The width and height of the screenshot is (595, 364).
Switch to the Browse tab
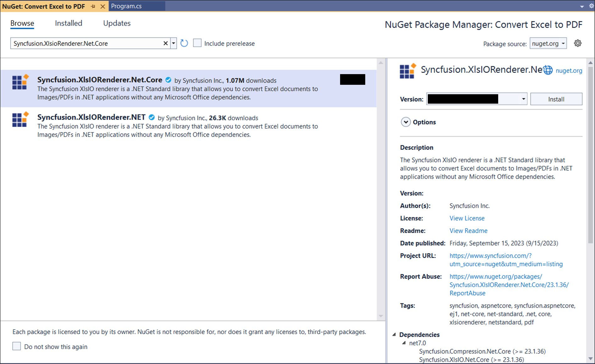[x=22, y=23]
